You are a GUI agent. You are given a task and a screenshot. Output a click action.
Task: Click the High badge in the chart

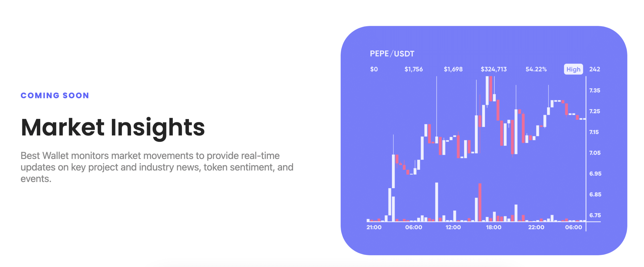pyautogui.click(x=573, y=69)
